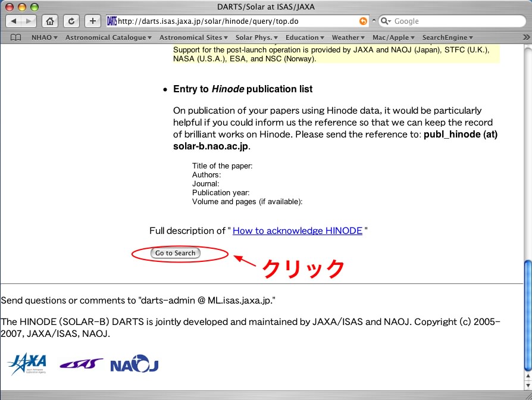Expand the Astronomical Catalogue bookmark menu

coord(108,37)
